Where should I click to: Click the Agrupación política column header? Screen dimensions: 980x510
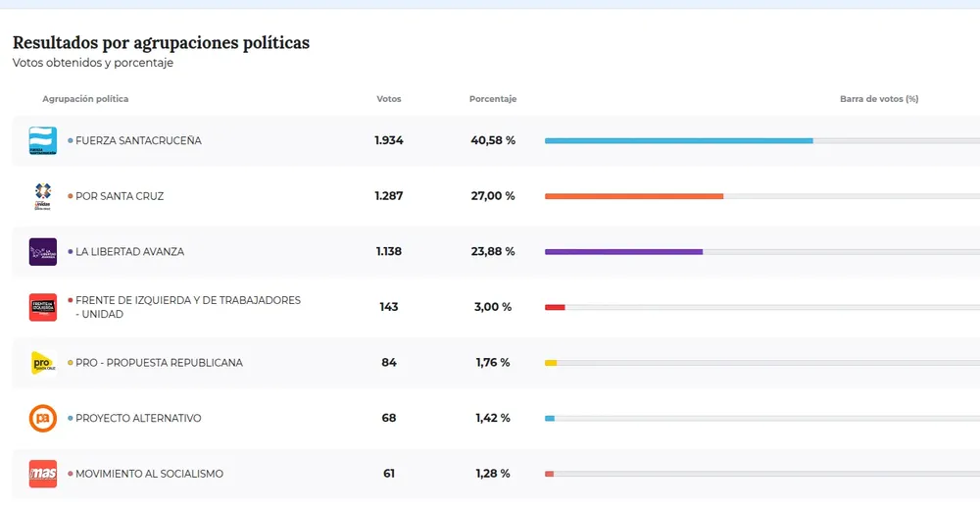coord(85,99)
